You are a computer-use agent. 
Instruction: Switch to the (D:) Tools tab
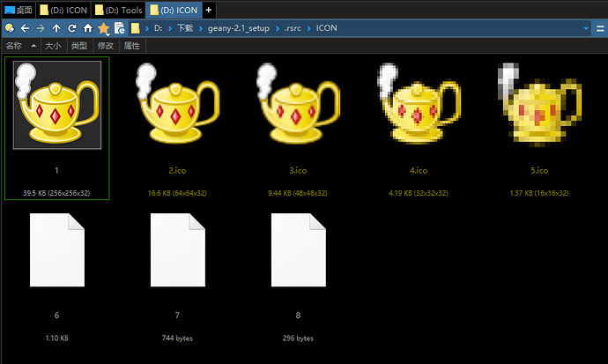click(x=118, y=10)
